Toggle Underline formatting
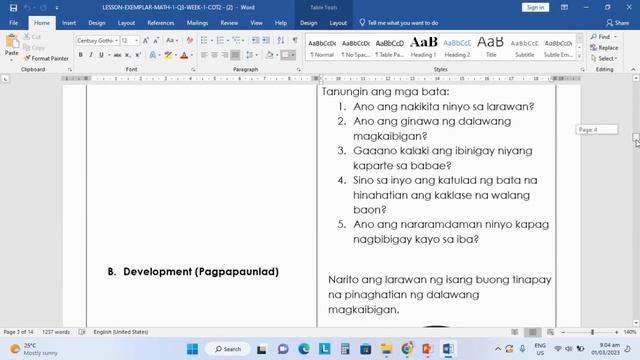This screenshot has width=640, height=360. (101, 55)
